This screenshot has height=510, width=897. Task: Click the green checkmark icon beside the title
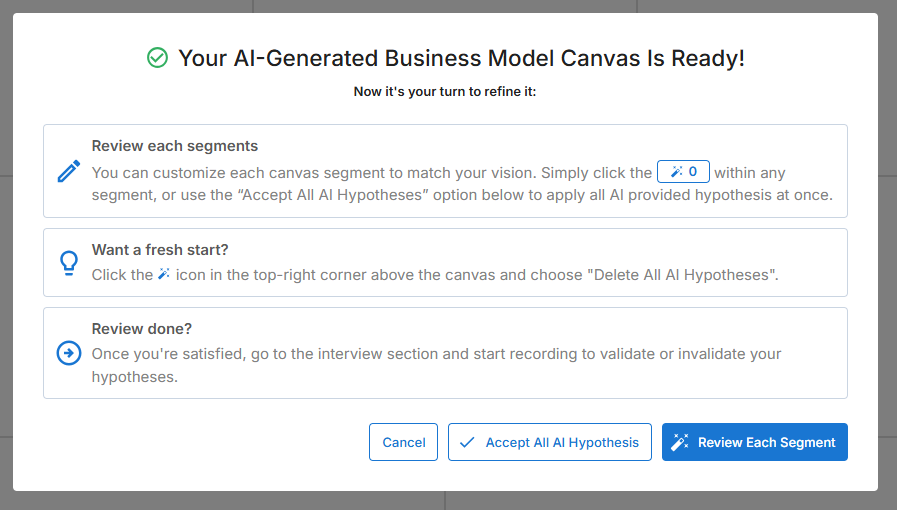pos(157,59)
